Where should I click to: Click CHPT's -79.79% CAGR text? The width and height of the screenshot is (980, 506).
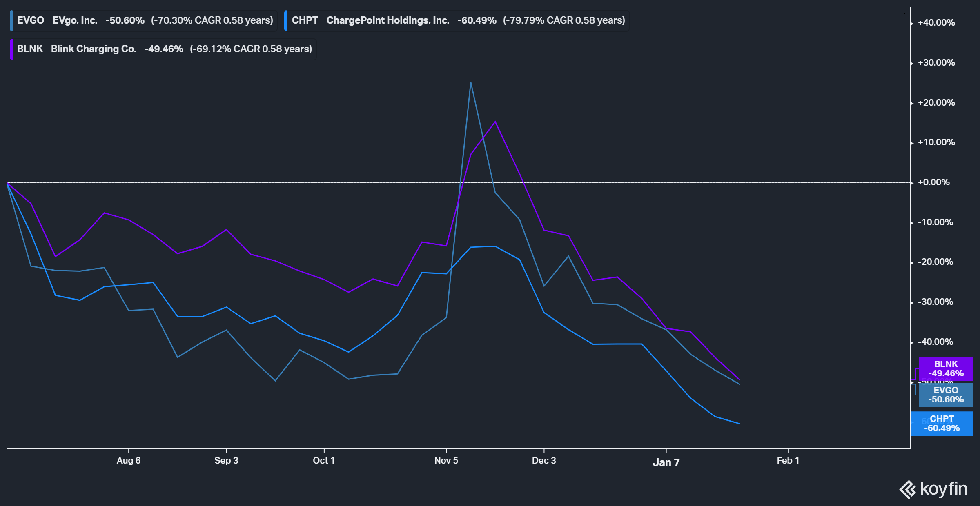(x=564, y=20)
